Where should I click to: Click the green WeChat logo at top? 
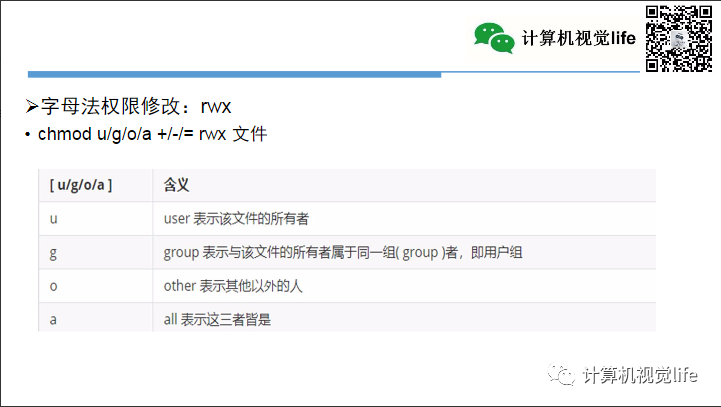click(494, 37)
